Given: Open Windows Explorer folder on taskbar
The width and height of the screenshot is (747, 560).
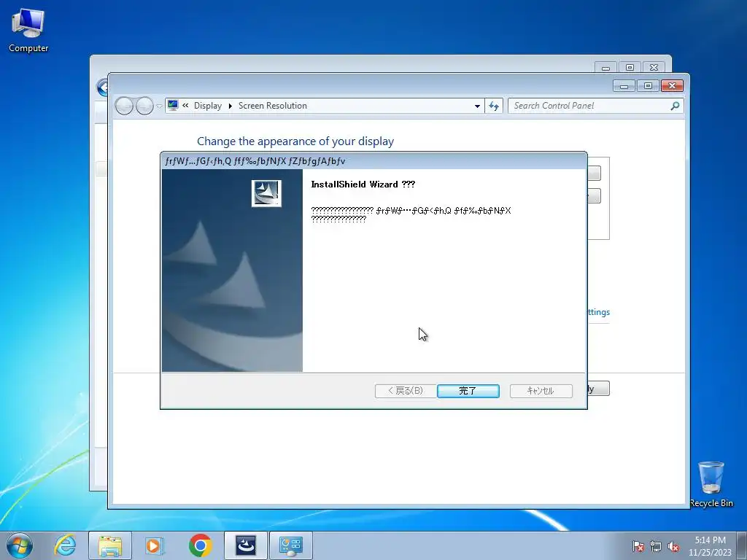Looking at the screenshot, I should [110, 545].
